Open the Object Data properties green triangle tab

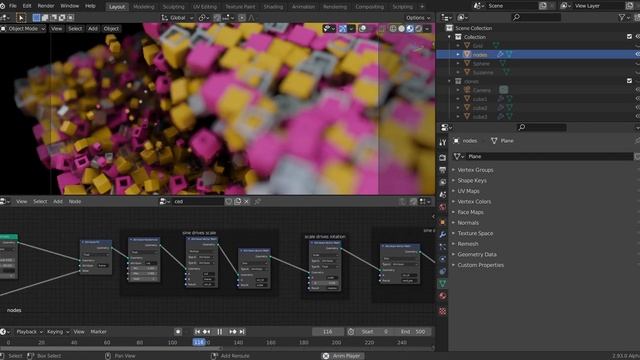tap(442, 283)
